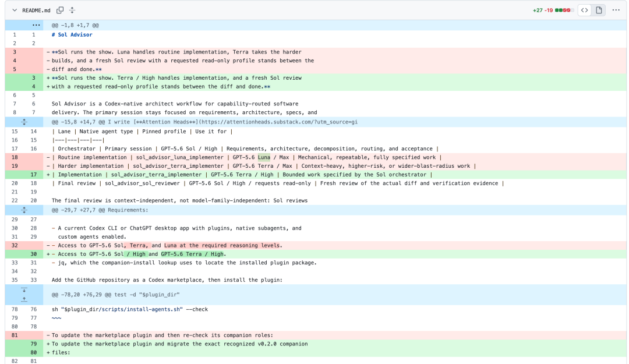Screen dimensions: 629x364
Task: Switch to source diff view
Action: coord(585,10)
